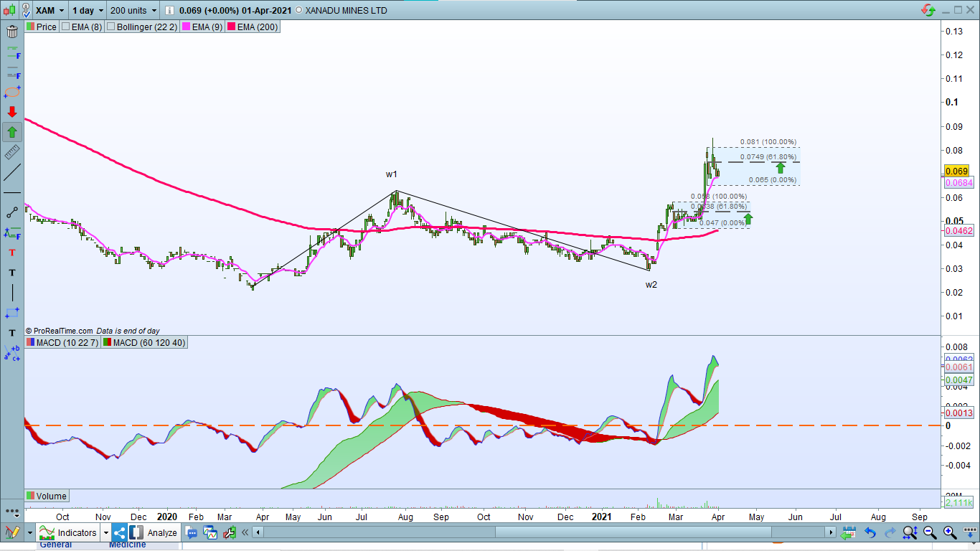
Task: Click the red-green sync icon at top right
Action: (928, 10)
